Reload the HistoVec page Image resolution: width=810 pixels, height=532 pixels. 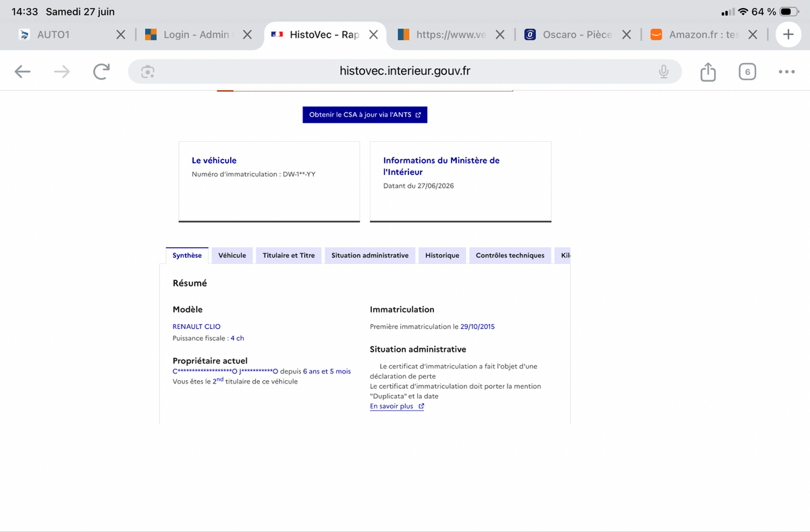click(101, 72)
